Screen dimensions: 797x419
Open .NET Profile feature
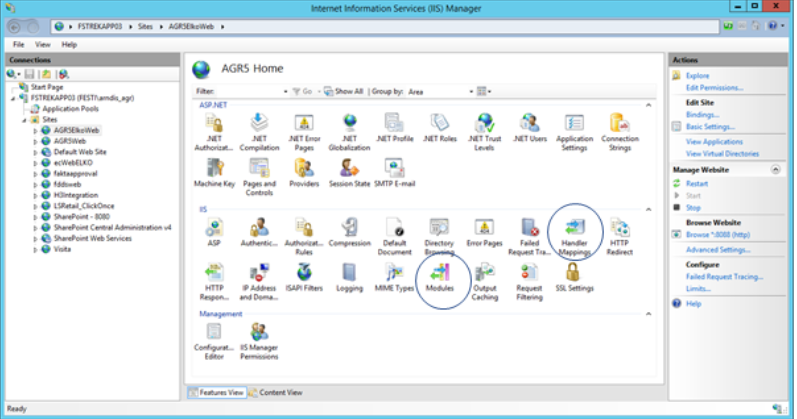pos(394,128)
